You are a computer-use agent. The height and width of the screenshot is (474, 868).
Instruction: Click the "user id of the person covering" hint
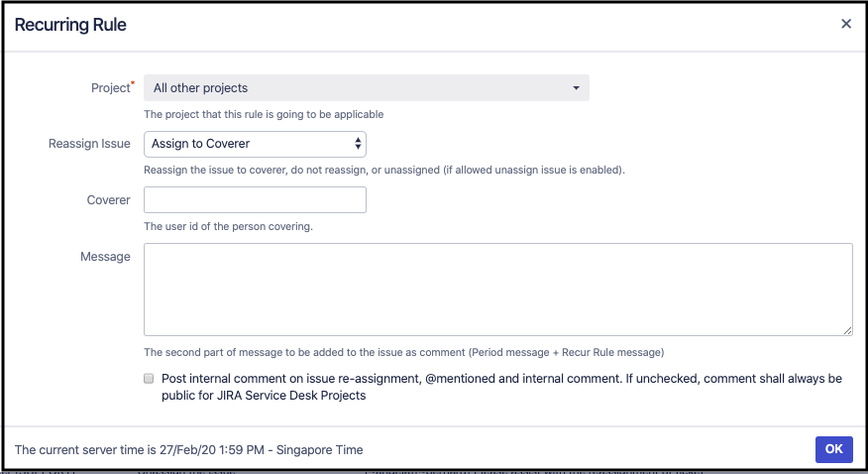click(228, 226)
